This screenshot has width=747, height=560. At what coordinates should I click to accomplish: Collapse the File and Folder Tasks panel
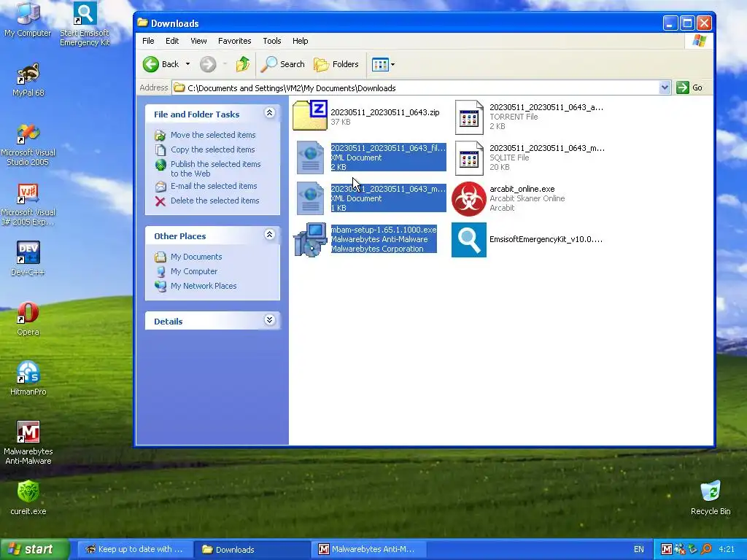pos(270,113)
